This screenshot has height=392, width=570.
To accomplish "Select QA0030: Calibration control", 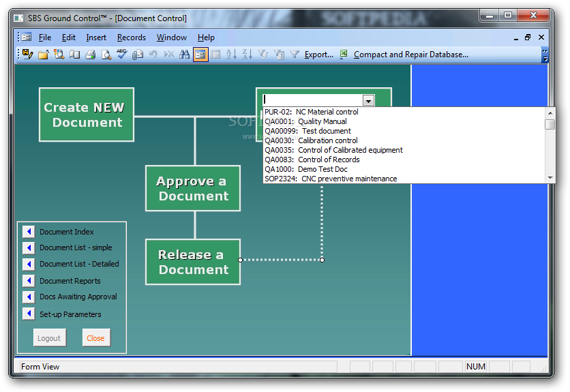I will click(404, 140).
